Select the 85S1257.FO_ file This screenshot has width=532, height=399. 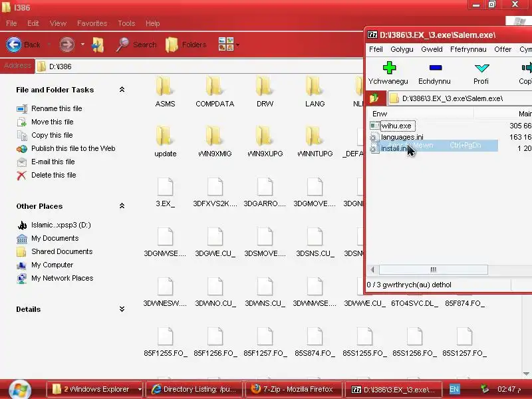coord(464,342)
